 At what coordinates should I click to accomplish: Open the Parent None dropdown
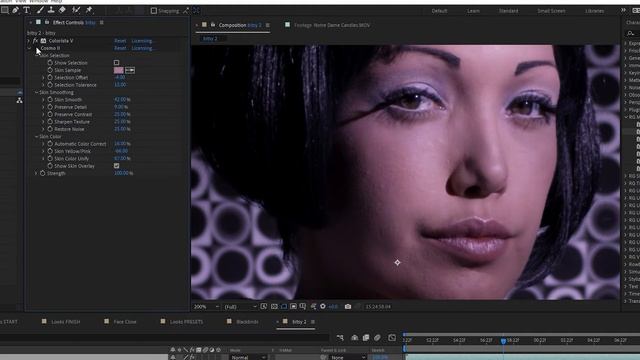(x=348, y=357)
